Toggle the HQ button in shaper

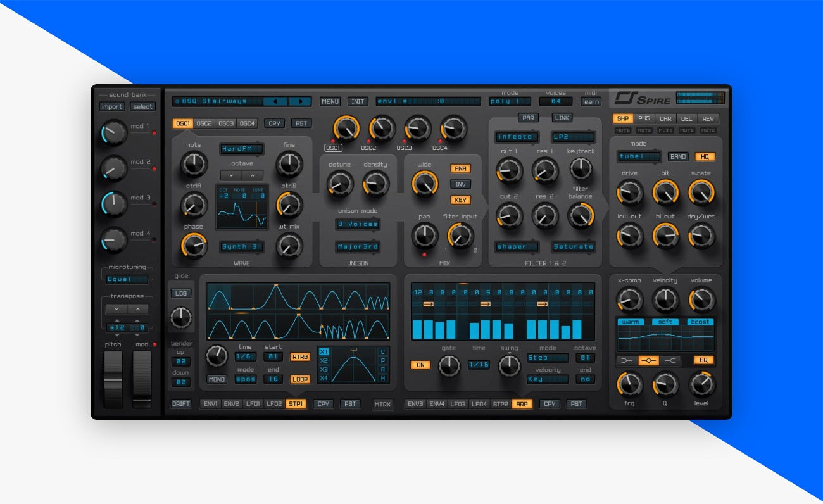705,156
